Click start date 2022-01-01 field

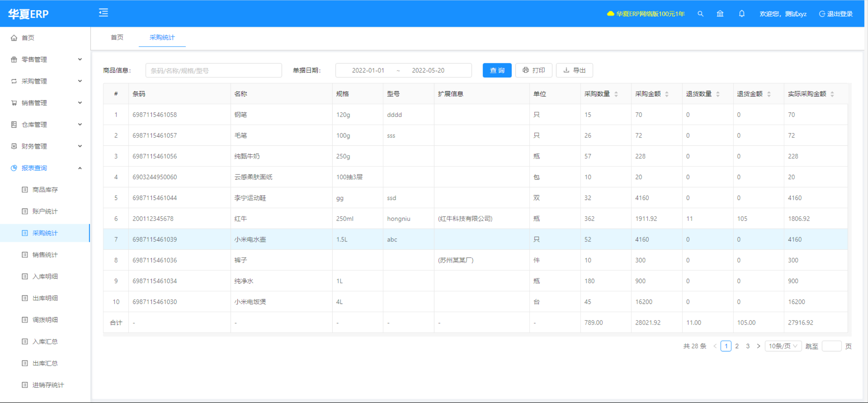(x=368, y=70)
